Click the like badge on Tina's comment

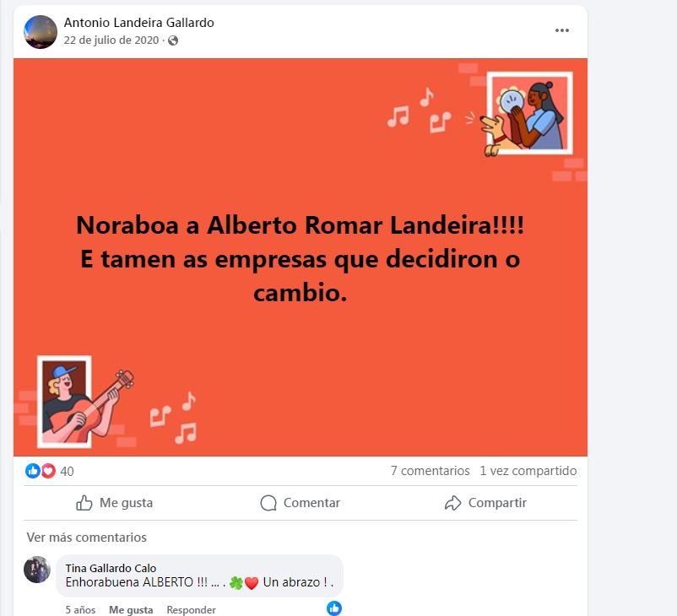coord(334,608)
